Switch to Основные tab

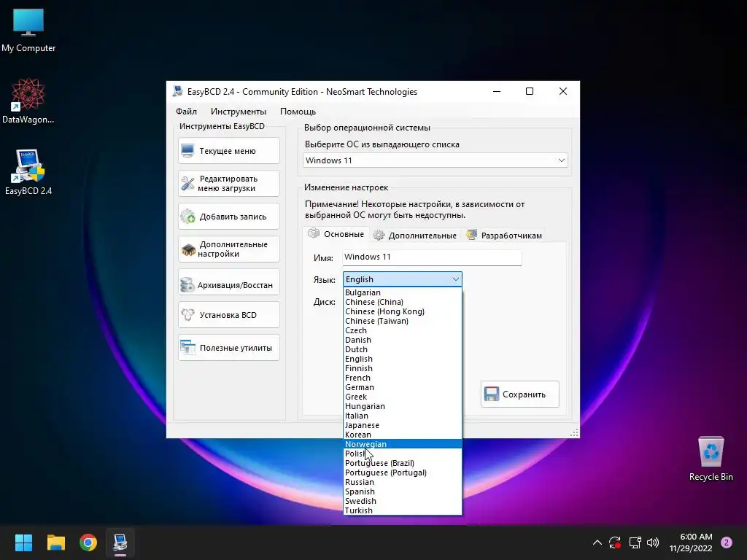(x=336, y=234)
